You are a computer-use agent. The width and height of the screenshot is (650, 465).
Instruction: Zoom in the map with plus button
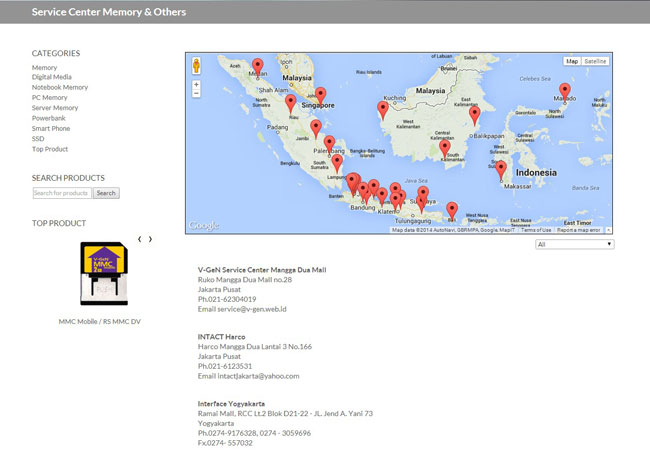point(196,85)
